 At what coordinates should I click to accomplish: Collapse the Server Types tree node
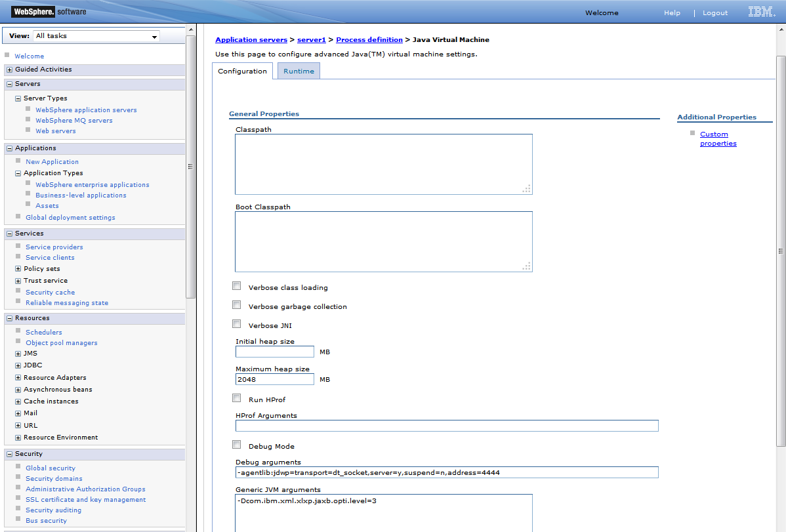(x=18, y=99)
